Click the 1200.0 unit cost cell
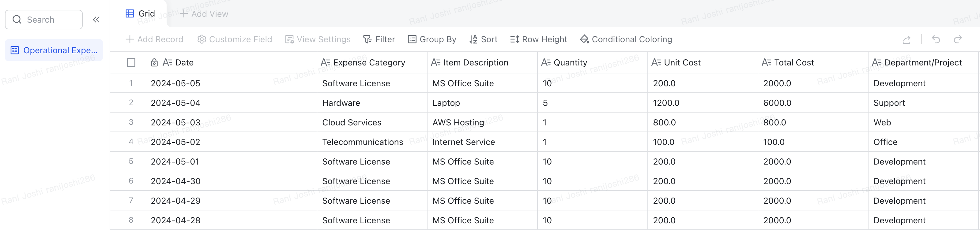The height and width of the screenshot is (230, 980). (703, 103)
